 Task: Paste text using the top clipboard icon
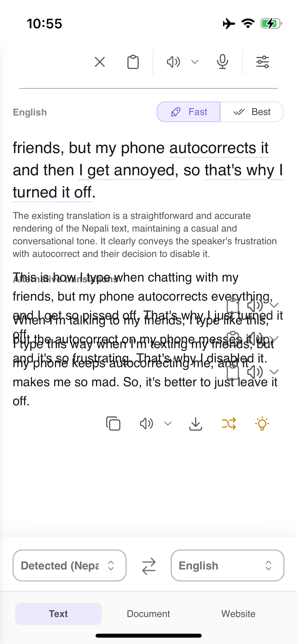[x=133, y=62]
